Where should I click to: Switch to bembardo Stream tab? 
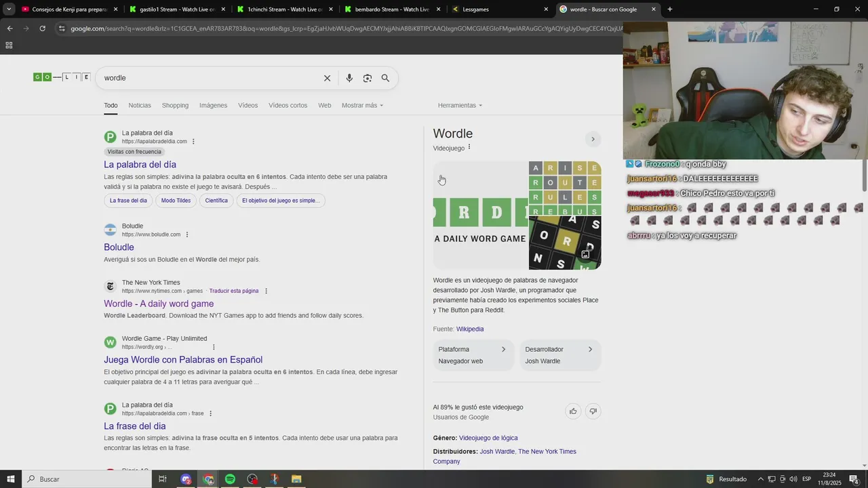(x=392, y=9)
